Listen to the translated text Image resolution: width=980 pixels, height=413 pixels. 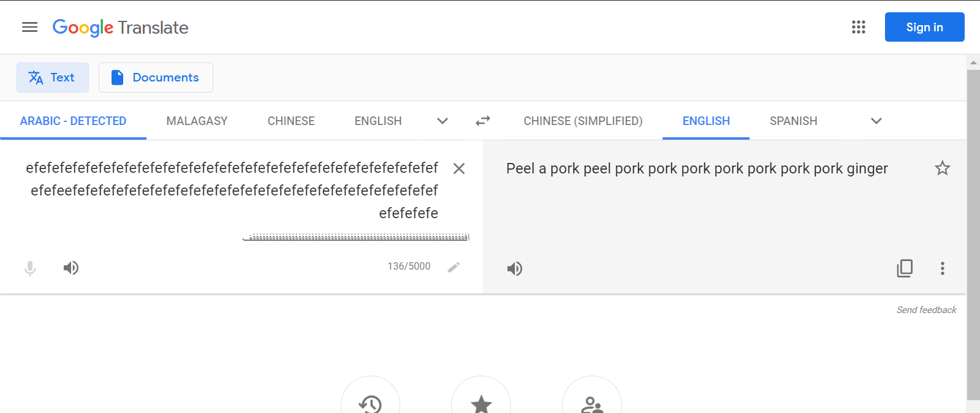[515, 268]
